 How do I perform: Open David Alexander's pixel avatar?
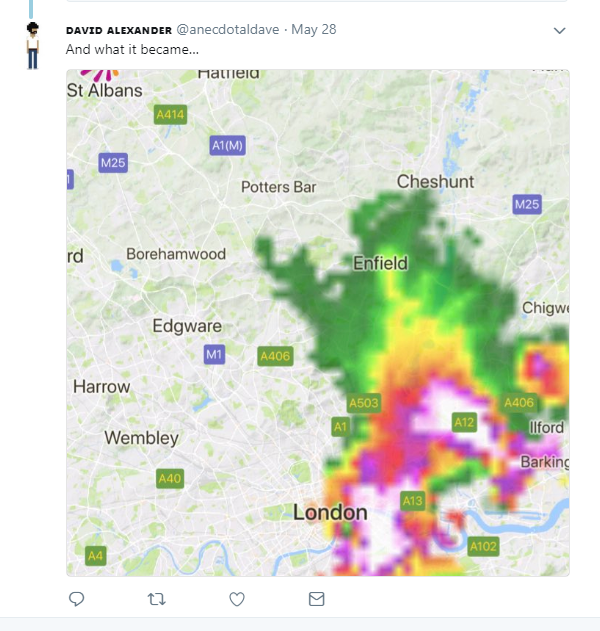pos(33,45)
